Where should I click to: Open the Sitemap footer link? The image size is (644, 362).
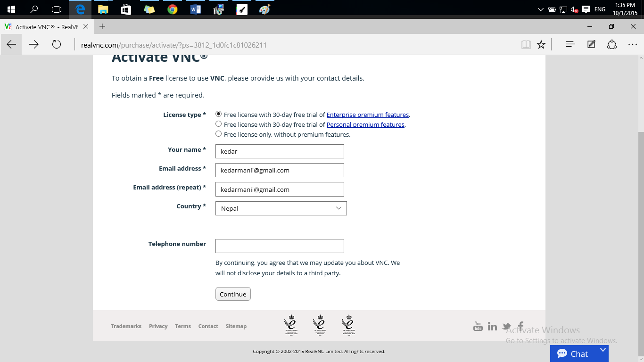[236, 326]
